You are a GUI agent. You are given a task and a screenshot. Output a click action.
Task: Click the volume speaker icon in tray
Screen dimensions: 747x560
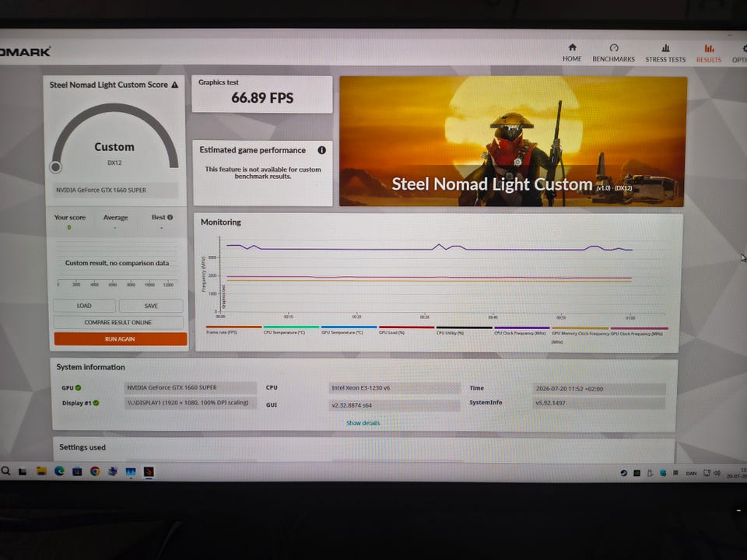click(717, 473)
